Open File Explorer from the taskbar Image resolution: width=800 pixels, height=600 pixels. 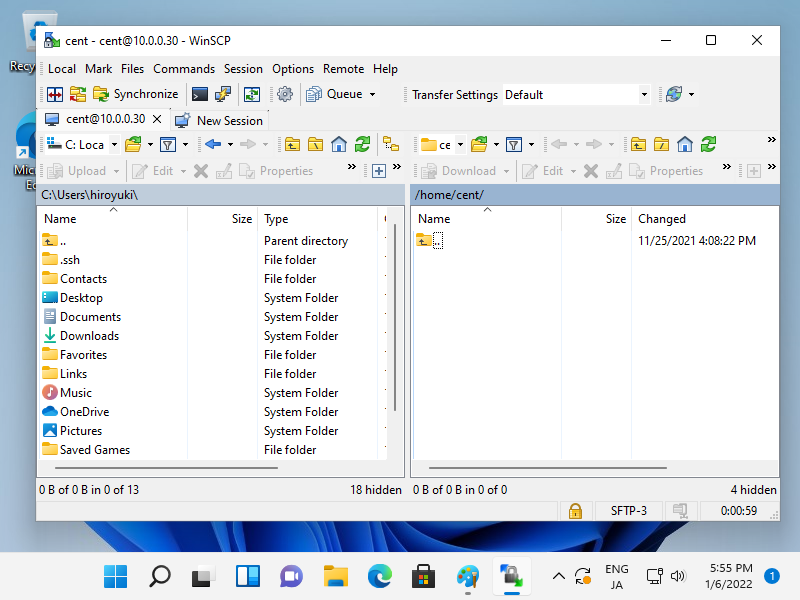click(335, 576)
